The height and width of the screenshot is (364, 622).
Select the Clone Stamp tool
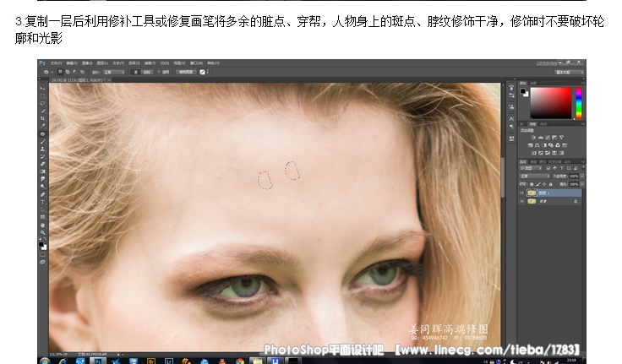point(42,149)
